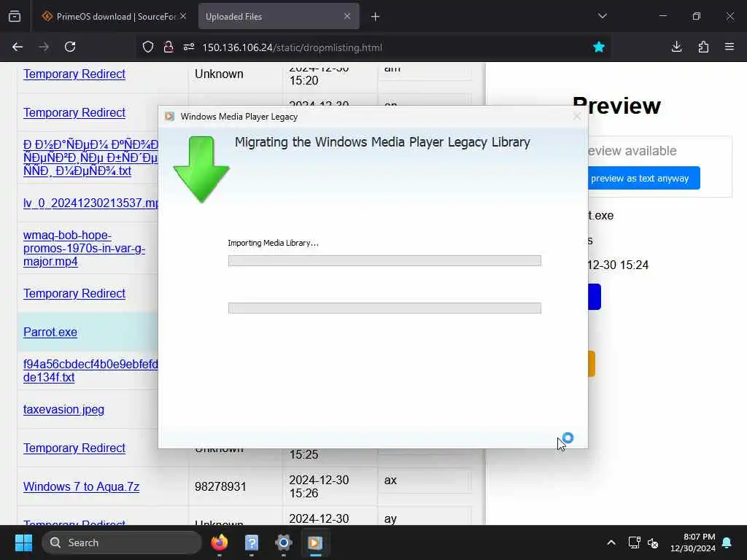747x560 pixels.
Task: Open the Firefox downloads panel
Action: [676, 47]
